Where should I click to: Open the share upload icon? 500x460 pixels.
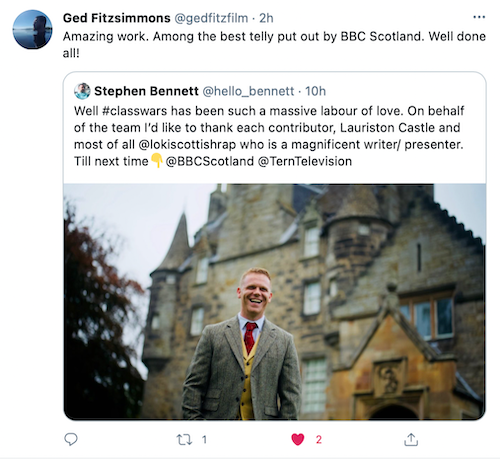(x=411, y=439)
